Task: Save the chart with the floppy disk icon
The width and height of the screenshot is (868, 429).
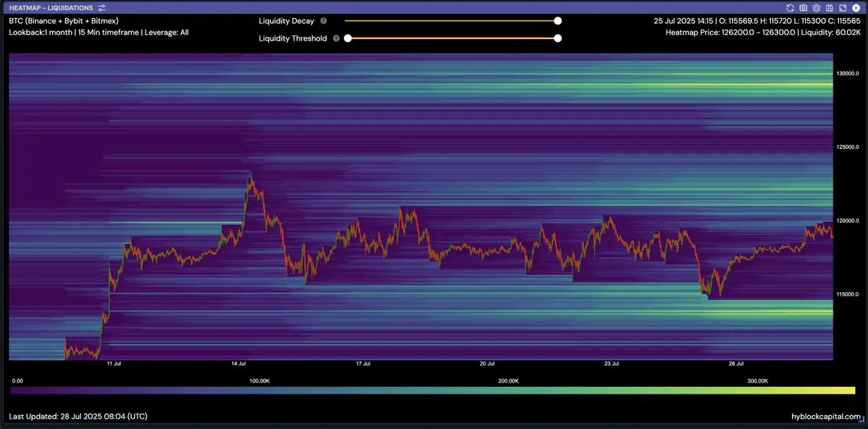Action: click(x=829, y=8)
